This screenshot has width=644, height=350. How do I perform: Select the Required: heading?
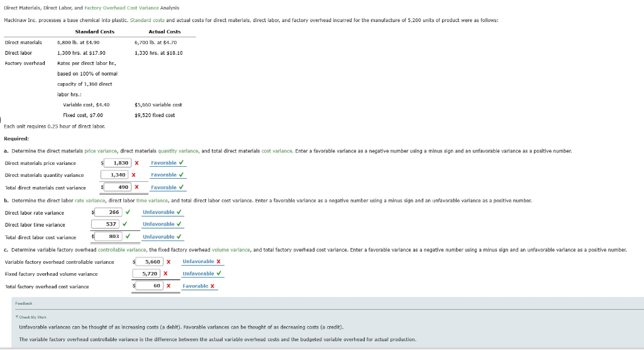(x=16, y=138)
